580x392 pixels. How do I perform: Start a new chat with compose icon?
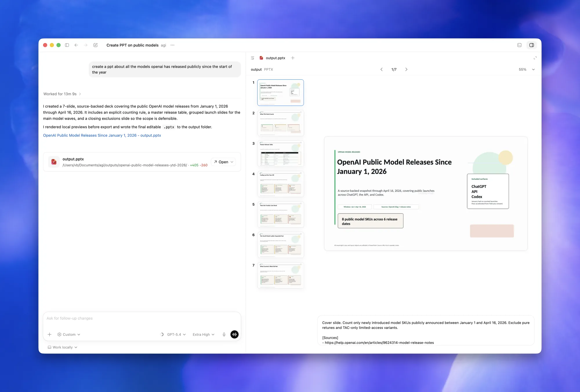coord(95,45)
